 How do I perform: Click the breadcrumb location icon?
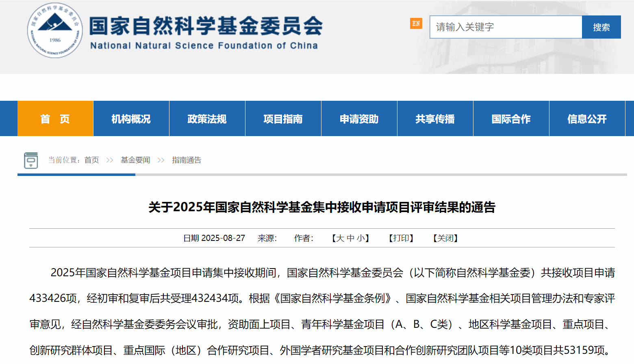(31, 160)
